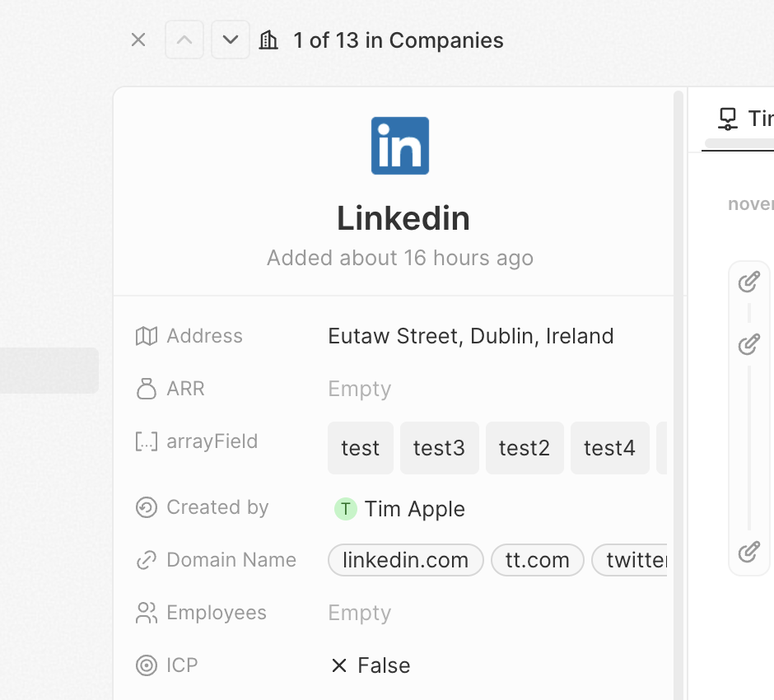774x700 pixels.
Task: Click the previous record up chevron
Action: 184,40
